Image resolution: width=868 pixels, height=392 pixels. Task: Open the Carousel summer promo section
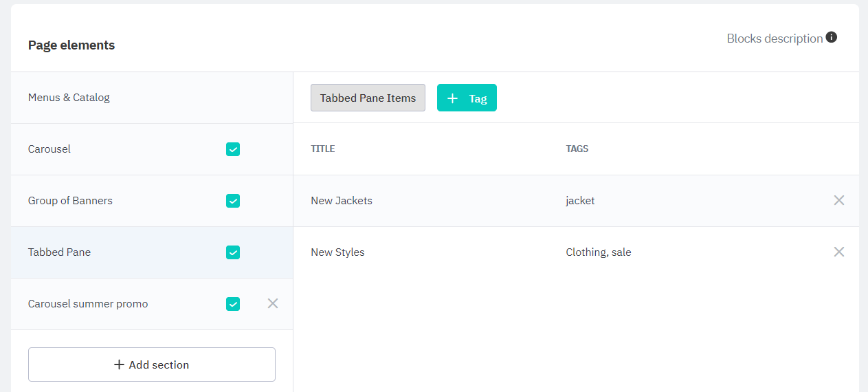[x=88, y=304]
